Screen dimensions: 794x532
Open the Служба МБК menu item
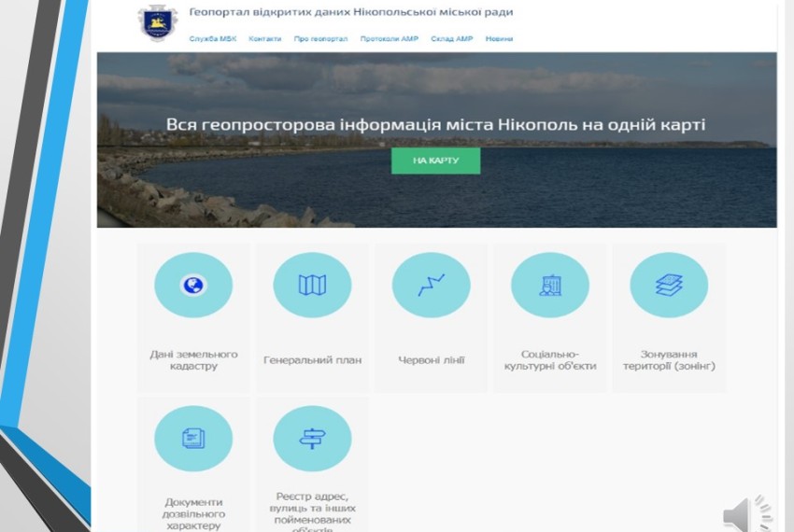click(213, 38)
